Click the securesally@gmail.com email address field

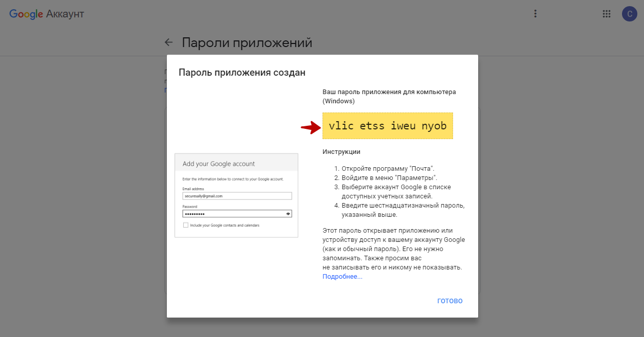pyautogui.click(x=237, y=196)
